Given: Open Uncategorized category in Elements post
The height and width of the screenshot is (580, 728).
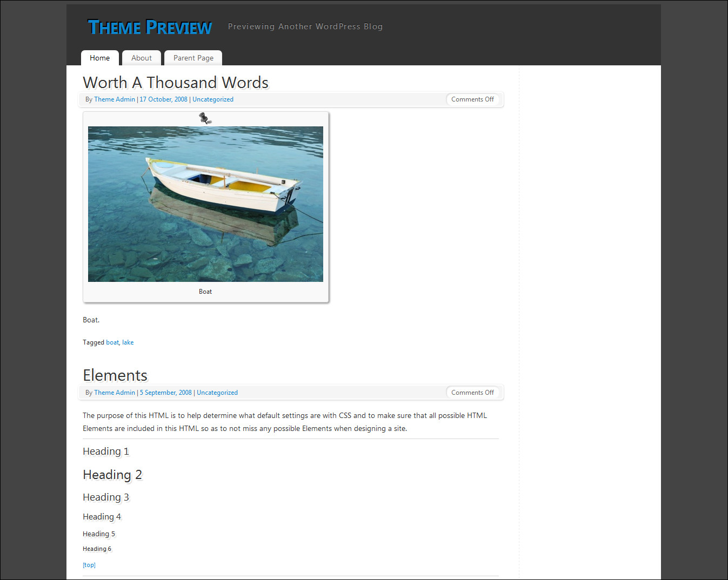Looking at the screenshot, I should pyautogui.click(x=217, y=393).
